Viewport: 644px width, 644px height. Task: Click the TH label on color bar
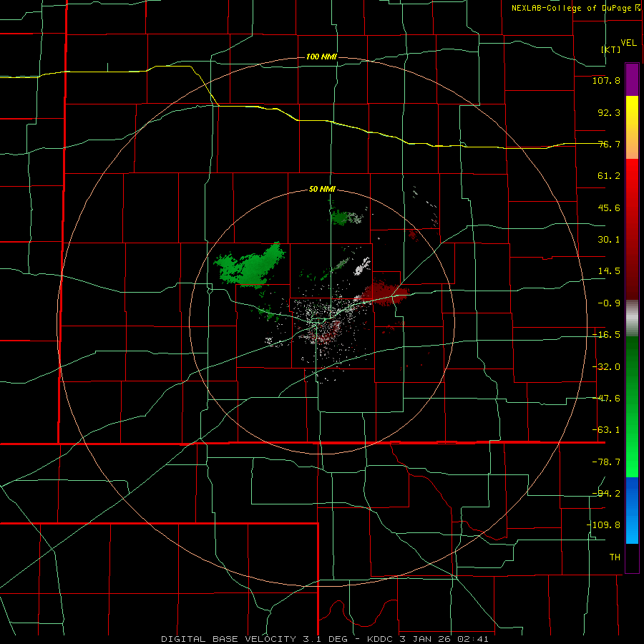click(615, 557)
